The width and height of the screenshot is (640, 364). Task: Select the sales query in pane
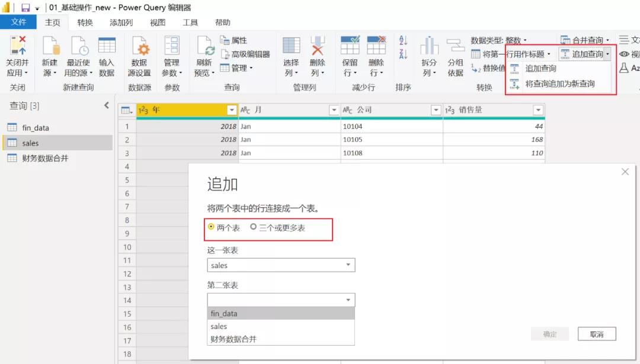coord(57,143)
